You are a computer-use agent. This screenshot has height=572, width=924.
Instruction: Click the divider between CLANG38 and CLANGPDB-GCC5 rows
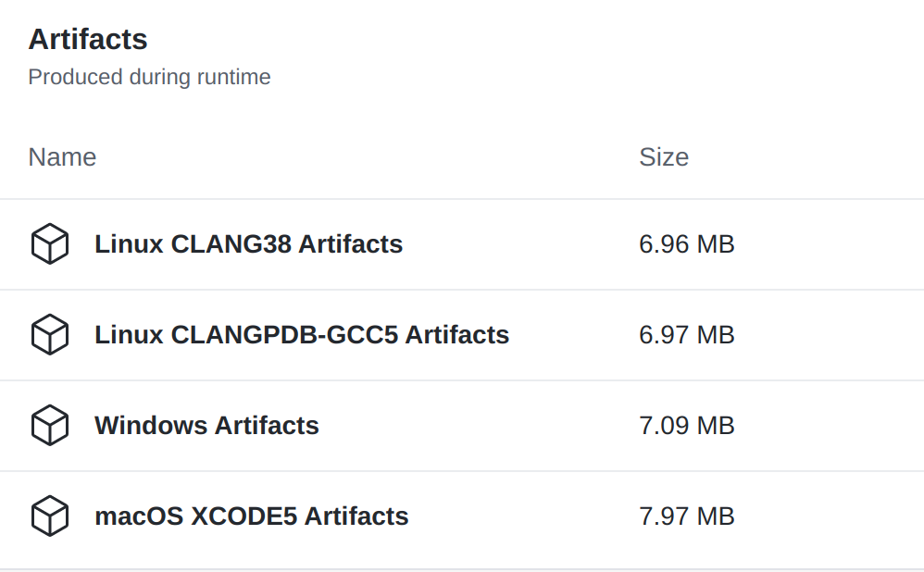pyautogui.click(x=462, y=290)
